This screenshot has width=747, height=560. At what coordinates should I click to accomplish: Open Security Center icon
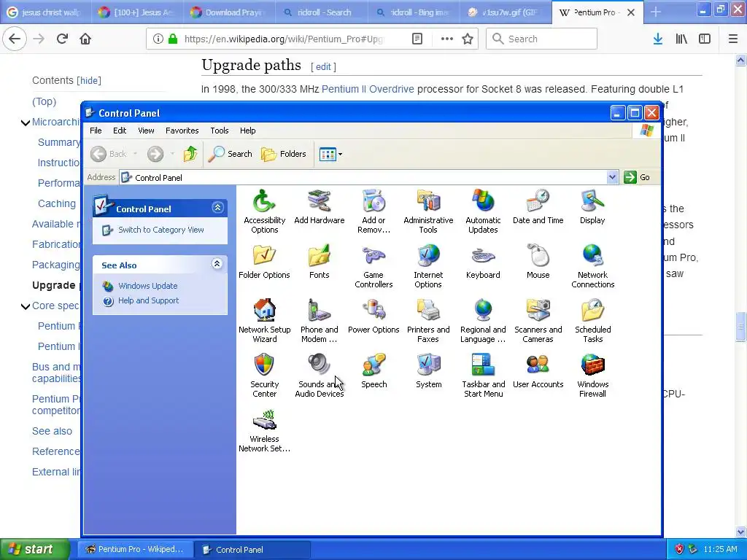click(x=264, y=376)
